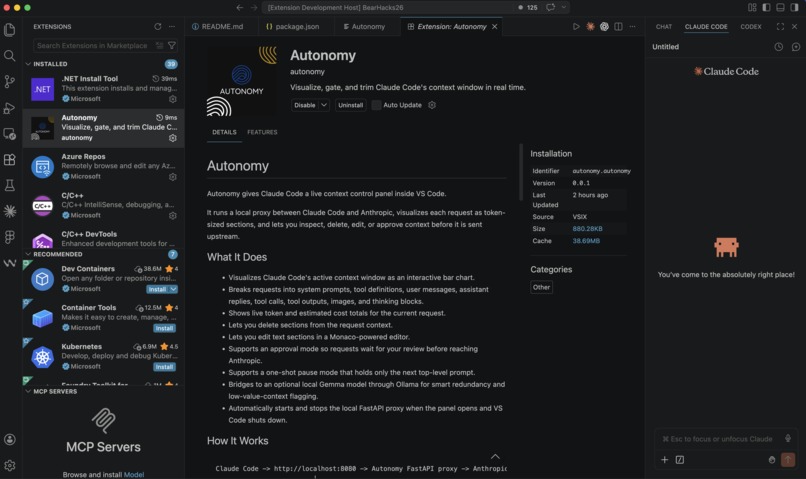Send the Claude message with arrow button
806x479 pixels.
(x=787, y=459)
